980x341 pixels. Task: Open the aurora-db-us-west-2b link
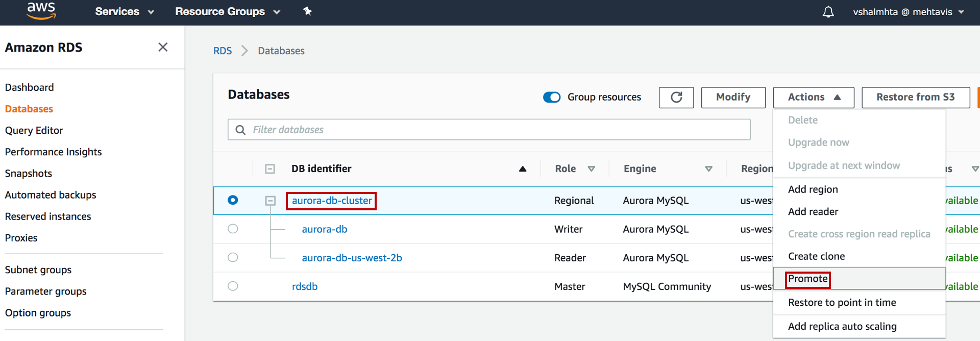[352, 258]
